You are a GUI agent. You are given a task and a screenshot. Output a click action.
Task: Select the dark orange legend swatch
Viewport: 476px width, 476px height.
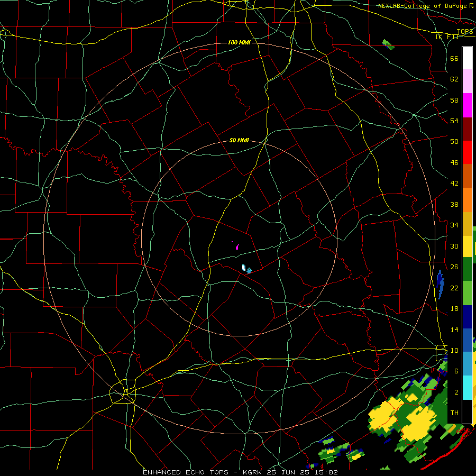(467, 176)
